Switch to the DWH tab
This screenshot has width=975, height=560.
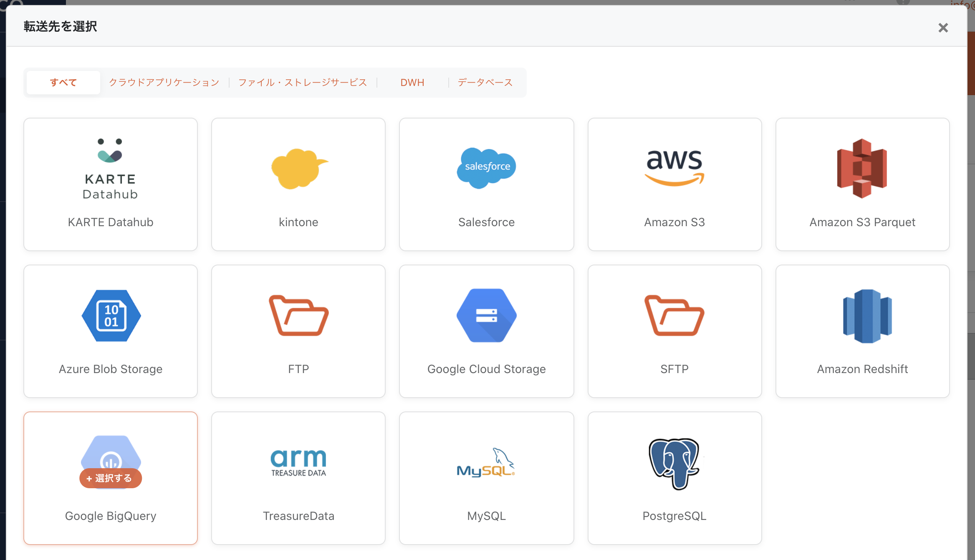412,83
